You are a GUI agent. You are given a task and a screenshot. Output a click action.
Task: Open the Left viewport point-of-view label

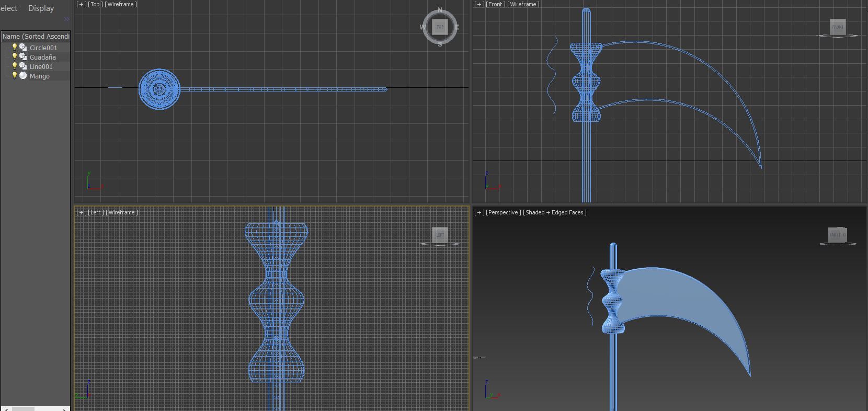point(96,212)
